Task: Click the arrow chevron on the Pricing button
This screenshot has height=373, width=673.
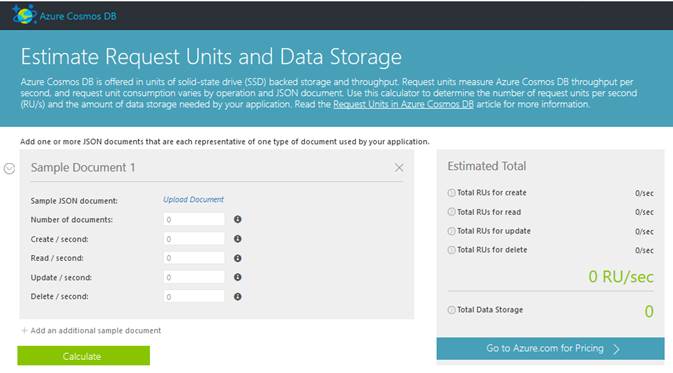Action: tap(616, 349)
